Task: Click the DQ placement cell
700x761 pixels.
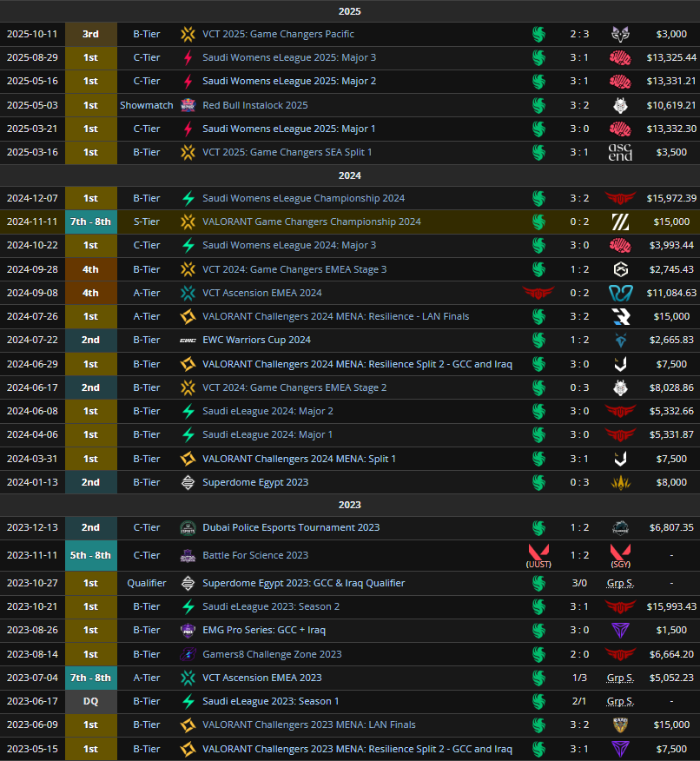Action: pos(90,701)
